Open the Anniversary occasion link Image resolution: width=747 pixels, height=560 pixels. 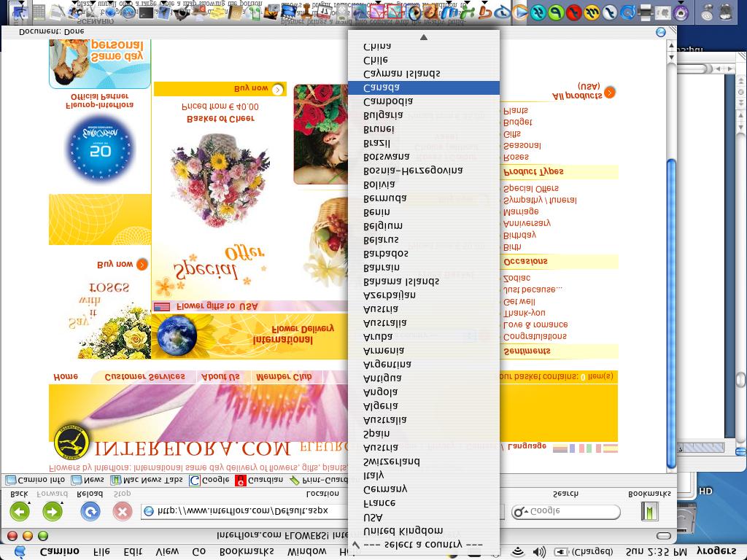[527, 223]
